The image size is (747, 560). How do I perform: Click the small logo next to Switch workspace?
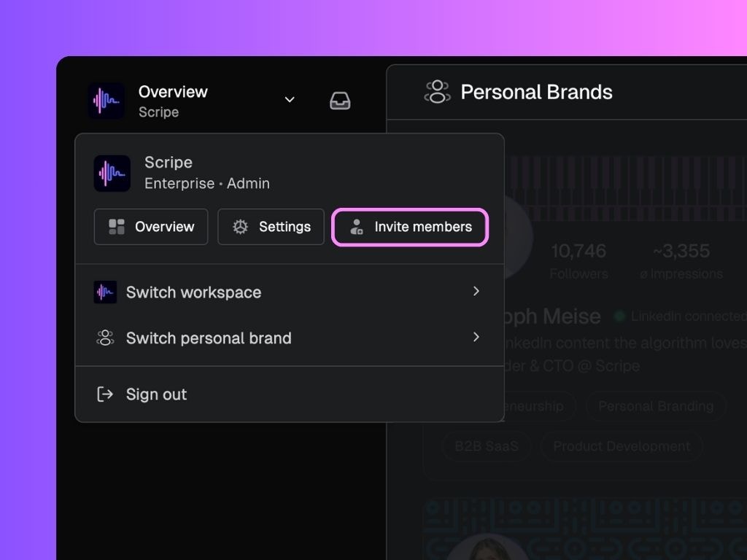pyautogui.click(x=105, y=292)
